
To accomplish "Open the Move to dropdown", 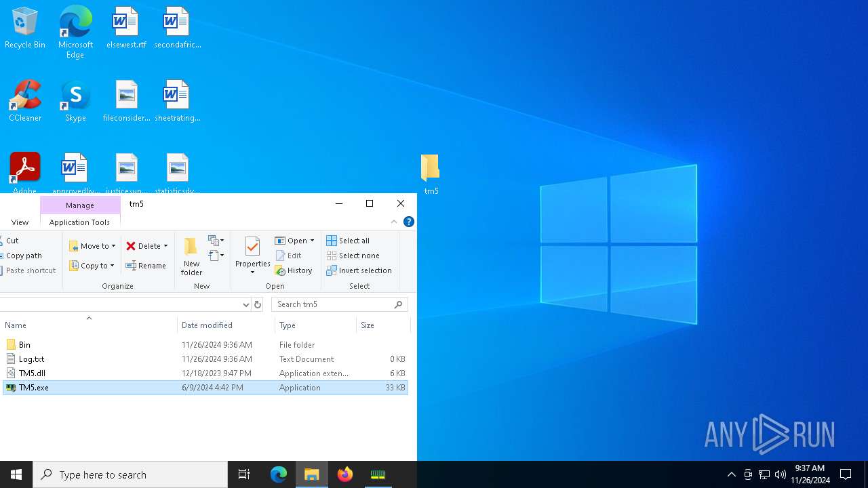I will [92, 246].
